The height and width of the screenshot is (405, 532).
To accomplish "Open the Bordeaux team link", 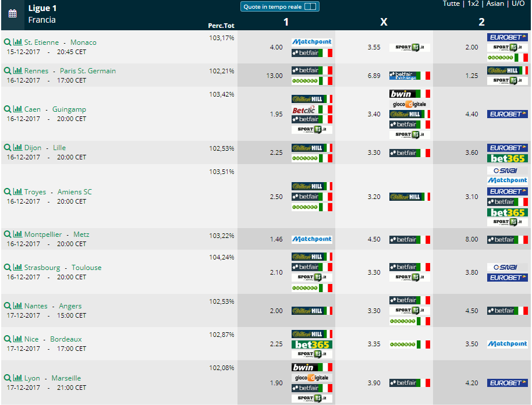I will tap(66, 339).
